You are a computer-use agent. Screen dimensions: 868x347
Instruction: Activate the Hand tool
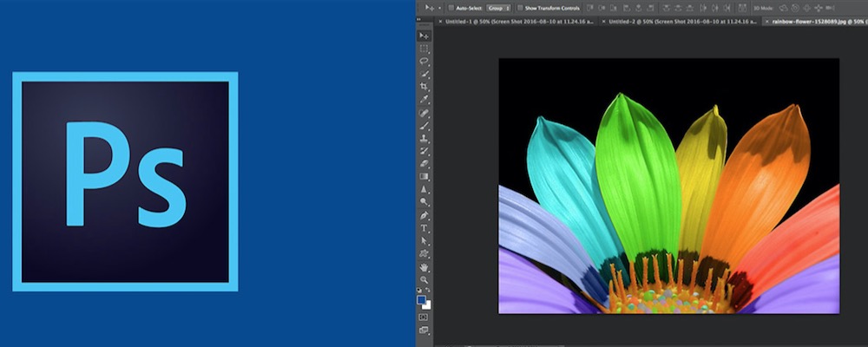click(x=424, y=266)
